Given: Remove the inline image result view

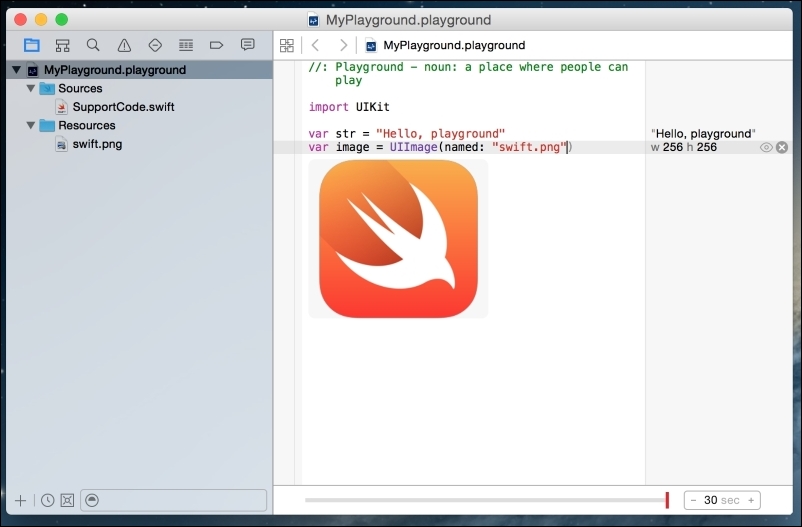Looking at the screenshot, I should pyautogui.click(x=782, y=147).
